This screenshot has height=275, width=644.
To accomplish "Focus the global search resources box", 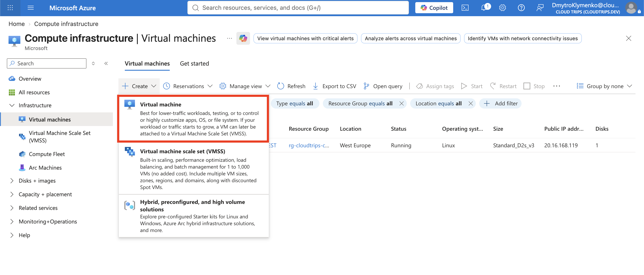I will (x=298, y=8).
